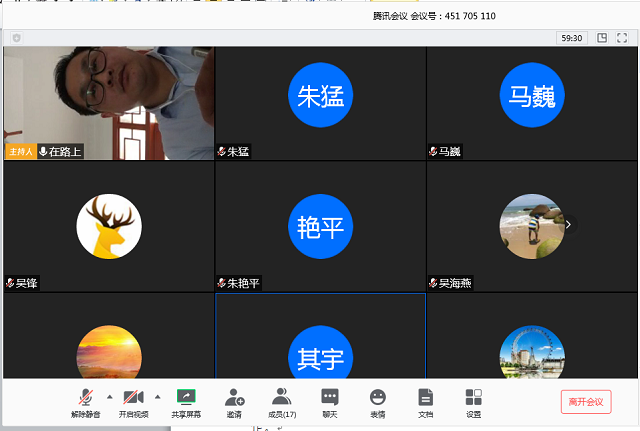Expand audio options arrow beside 解除静音
The width and height of the screenshot is (640, 431).
109,396
